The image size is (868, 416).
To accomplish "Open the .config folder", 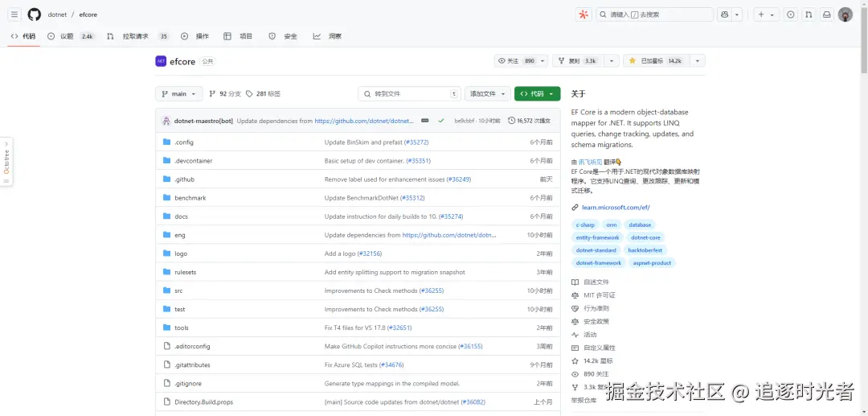I will coord(184,142).
